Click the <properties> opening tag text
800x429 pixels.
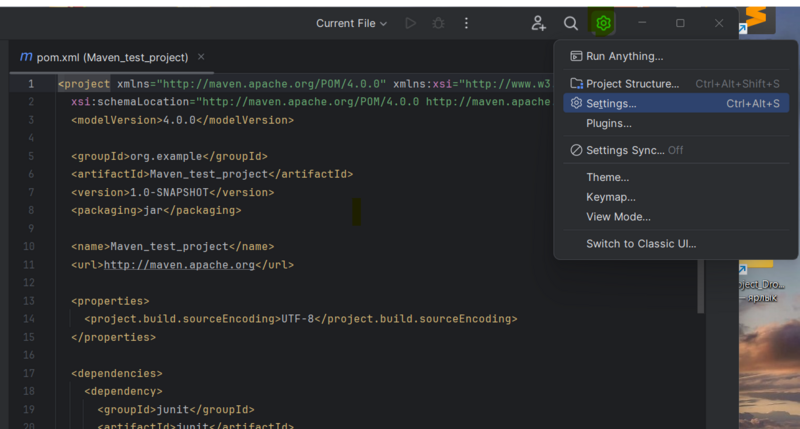110,301
